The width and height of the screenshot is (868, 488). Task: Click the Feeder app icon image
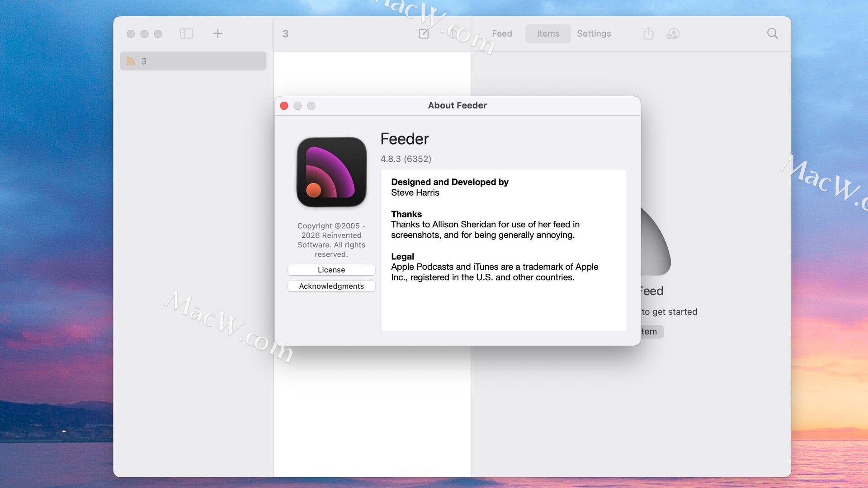coord(331,172)
